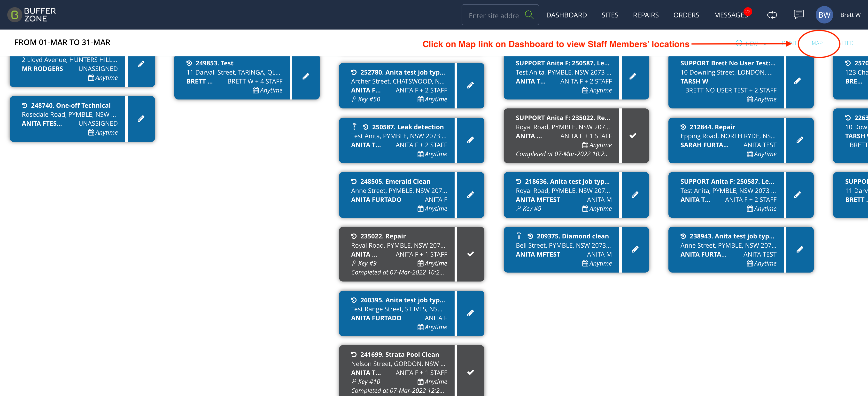Click the Buffer Zone logo
The image size is (868, 396).
pyautogui.click(x=32, y=15)
